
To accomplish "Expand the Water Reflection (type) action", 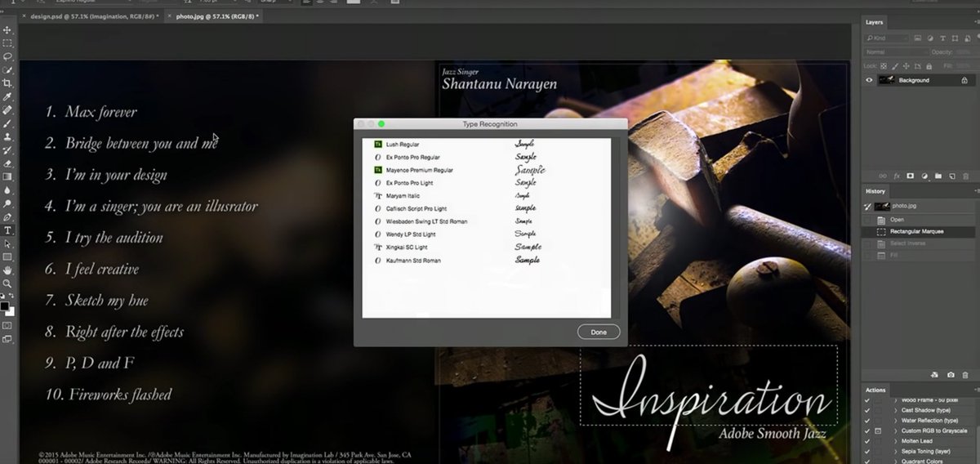I will point(895,420).
